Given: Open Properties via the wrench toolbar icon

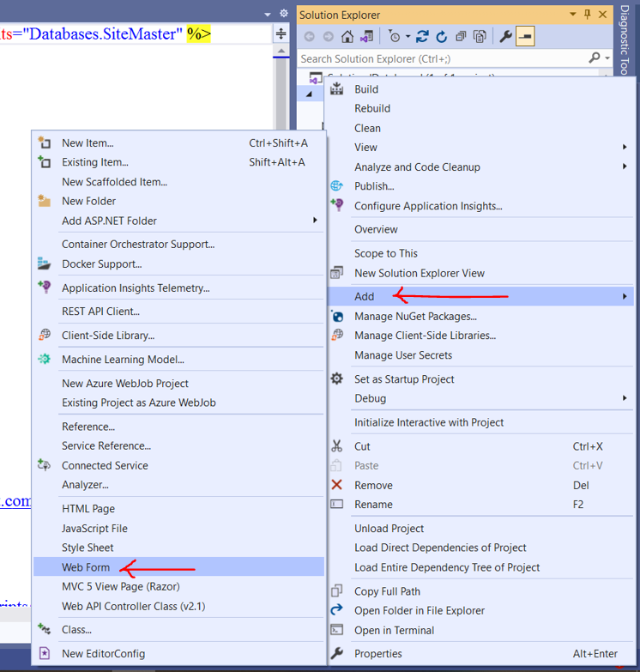Looking at the screenshot, I should click(x=505, y=37).
